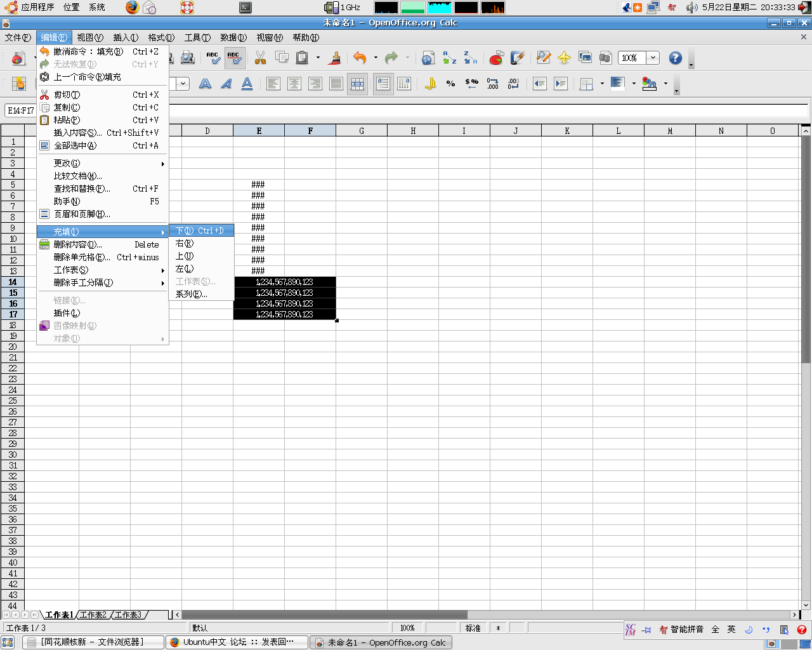
Task: Click the blue Help question icon
Action: 676,58
